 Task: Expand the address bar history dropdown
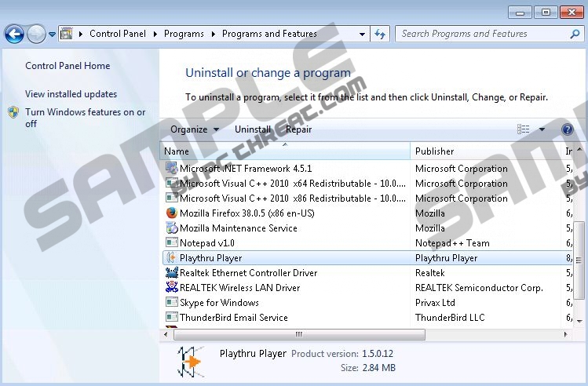pos(362,34)
